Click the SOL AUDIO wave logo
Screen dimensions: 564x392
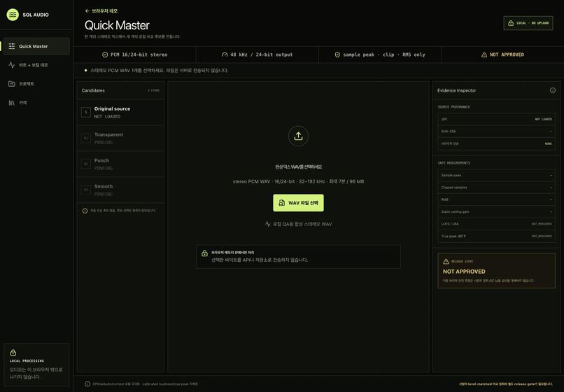tap(13, 15)
